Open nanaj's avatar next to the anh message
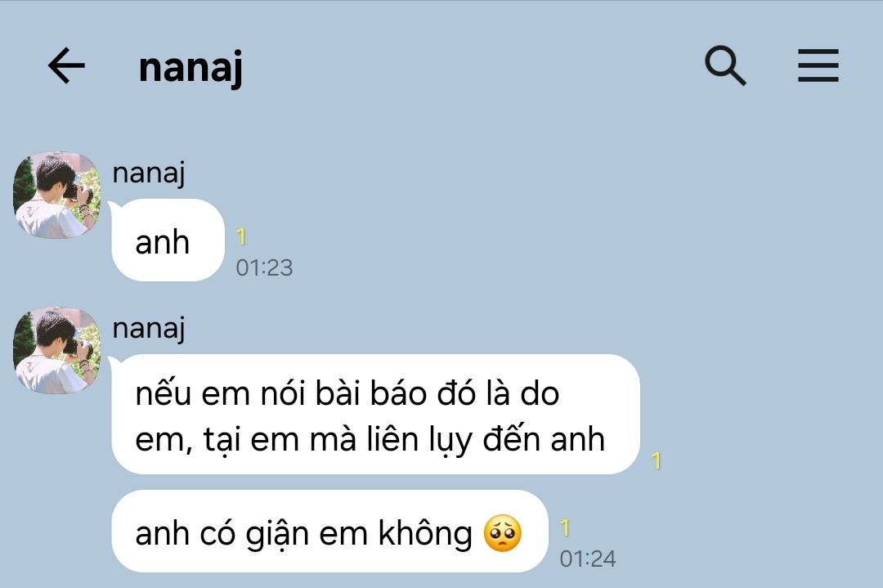This screenshot has width=883, height=588. tap(56, 195)
